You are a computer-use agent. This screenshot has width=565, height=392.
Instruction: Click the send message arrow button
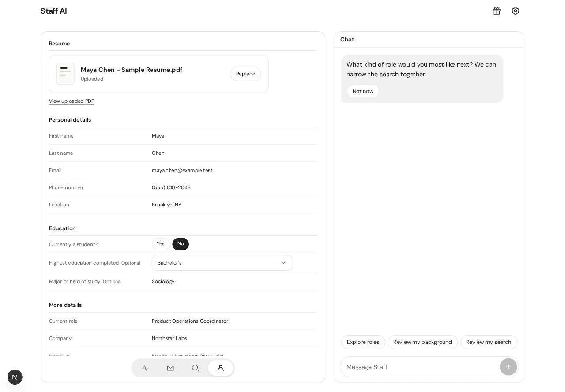click(508, 367)
